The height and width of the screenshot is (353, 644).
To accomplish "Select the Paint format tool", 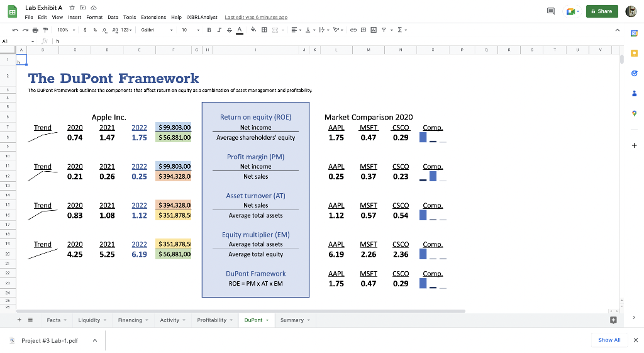I will click(x=45, y=30).
